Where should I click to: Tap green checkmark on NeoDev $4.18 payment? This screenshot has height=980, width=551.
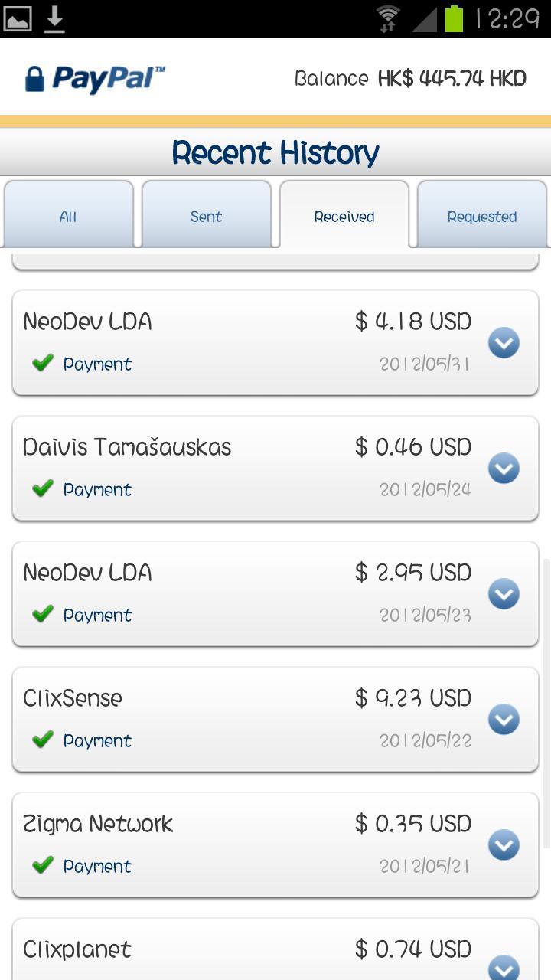point(43,363)
